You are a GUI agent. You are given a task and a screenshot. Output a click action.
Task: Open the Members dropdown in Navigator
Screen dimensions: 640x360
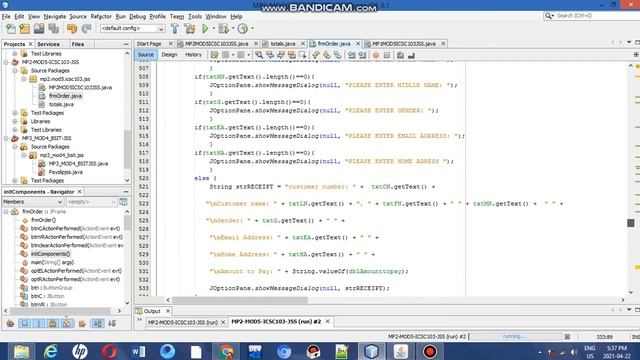33,202
